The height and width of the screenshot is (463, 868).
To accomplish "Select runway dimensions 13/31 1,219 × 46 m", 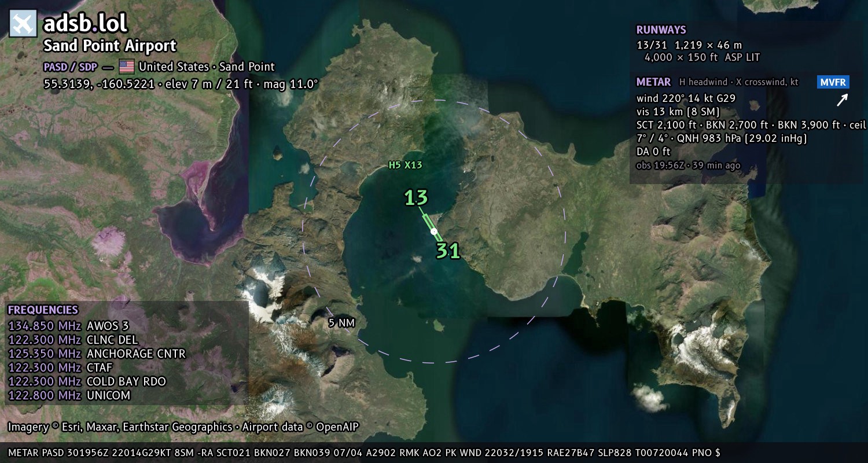I will 689,45.
